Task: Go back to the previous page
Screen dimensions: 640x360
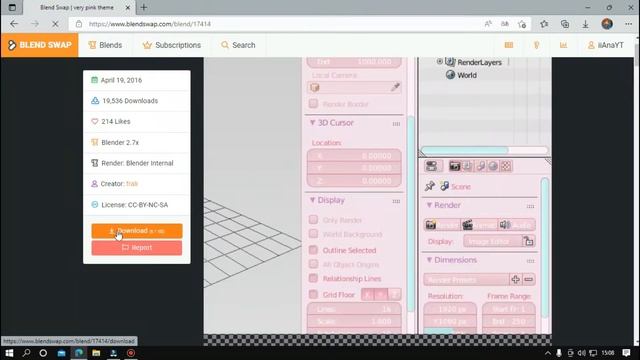Action: (14, 24)
